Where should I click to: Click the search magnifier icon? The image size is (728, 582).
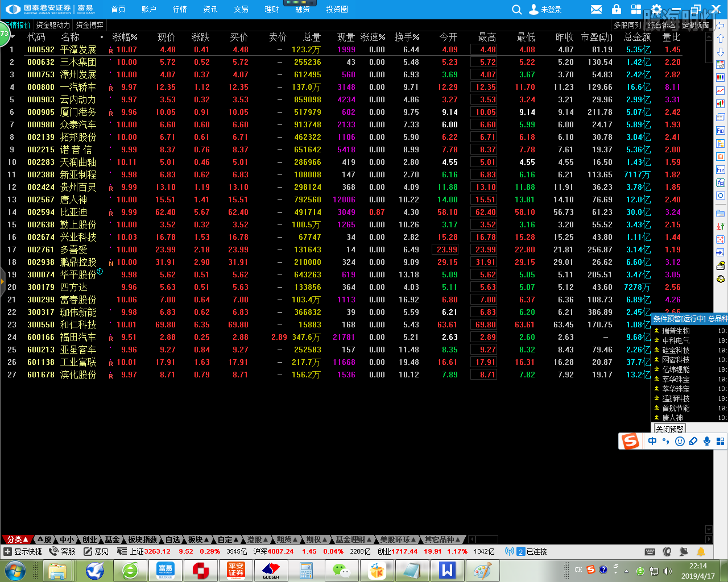pos(516,10)
